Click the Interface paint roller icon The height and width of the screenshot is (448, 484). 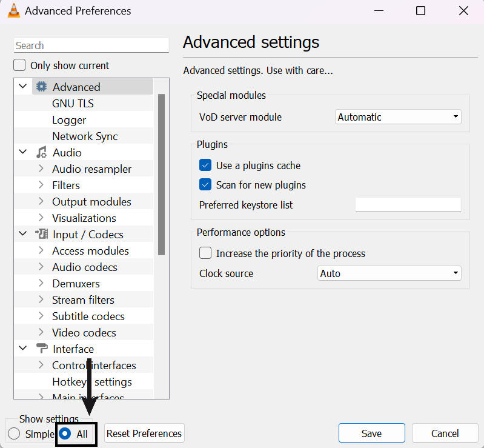[x=42, y=349]
